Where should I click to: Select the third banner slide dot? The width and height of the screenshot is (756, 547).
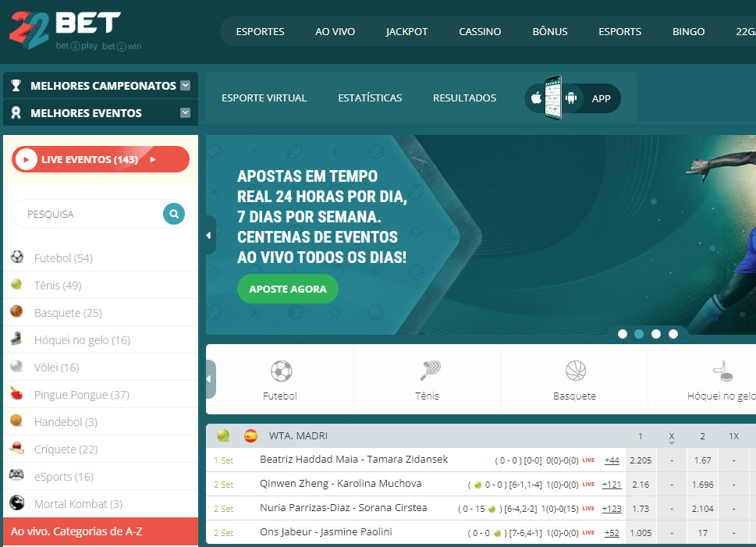[x=656, y=334]
